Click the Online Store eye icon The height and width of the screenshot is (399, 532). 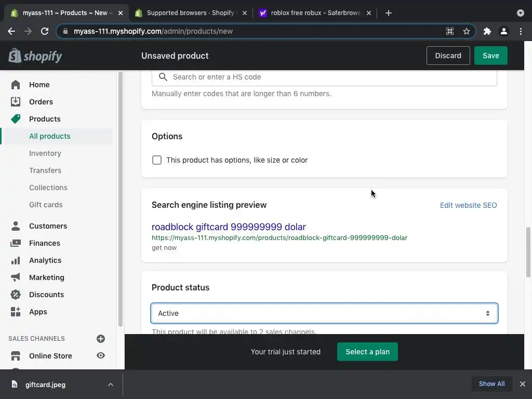(x=101, y=356)
